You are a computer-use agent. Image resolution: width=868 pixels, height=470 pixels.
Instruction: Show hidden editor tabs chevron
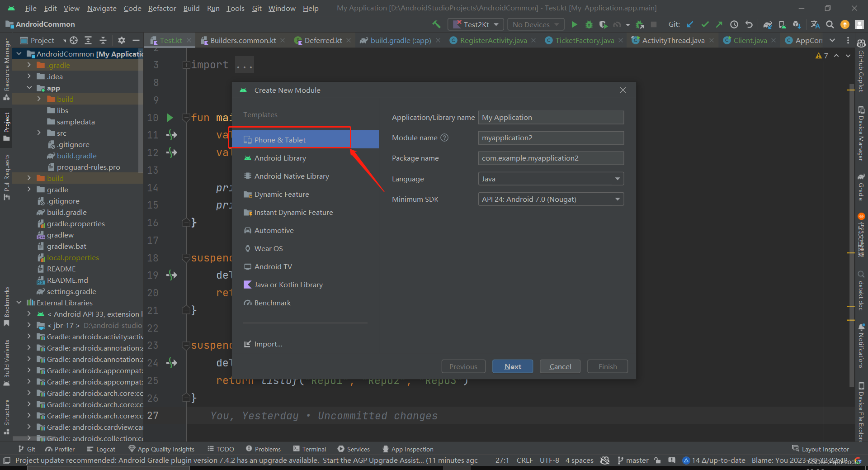click(x=832, y=40)
